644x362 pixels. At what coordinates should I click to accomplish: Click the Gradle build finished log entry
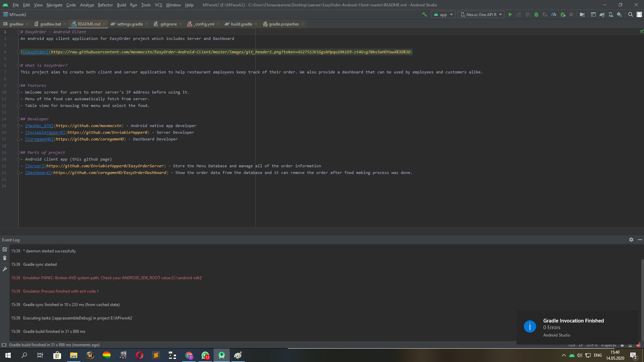54,331
